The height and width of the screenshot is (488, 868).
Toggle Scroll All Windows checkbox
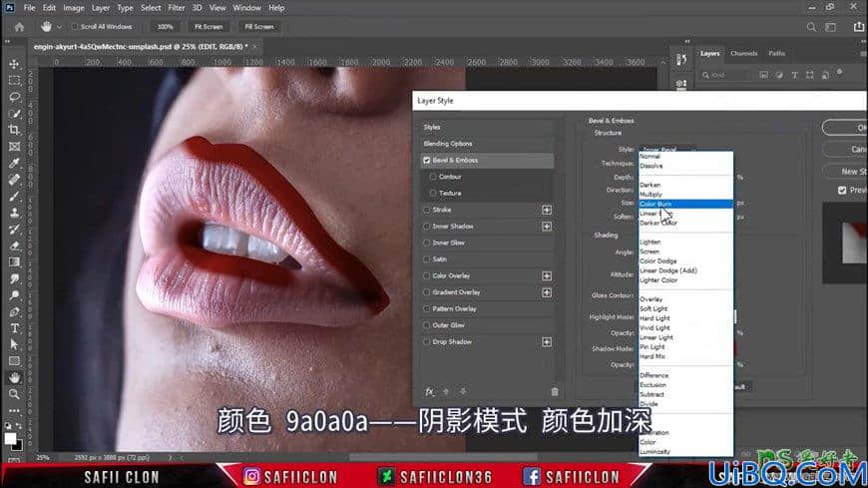[x=74, y=27]
